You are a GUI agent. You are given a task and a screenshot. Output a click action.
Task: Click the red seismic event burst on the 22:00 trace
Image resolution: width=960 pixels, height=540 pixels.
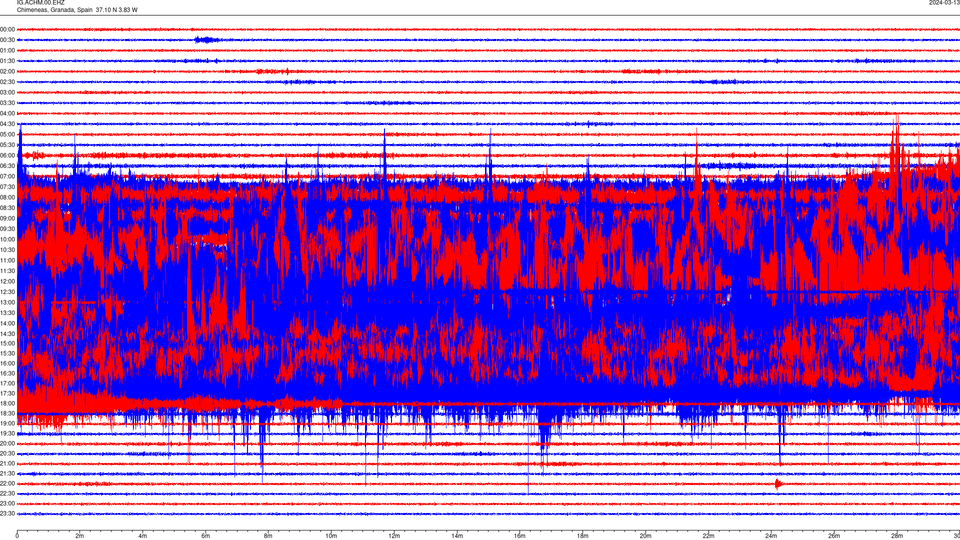778,484
